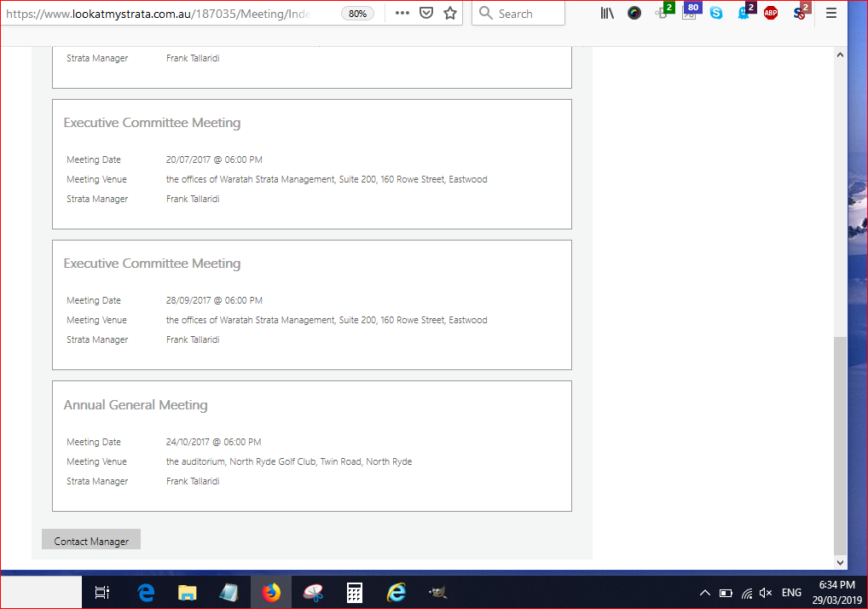Select the 24/10/2017 @ 06:00 PM date
This screenshot has width=868, height=609.
(x=214, y=442)
